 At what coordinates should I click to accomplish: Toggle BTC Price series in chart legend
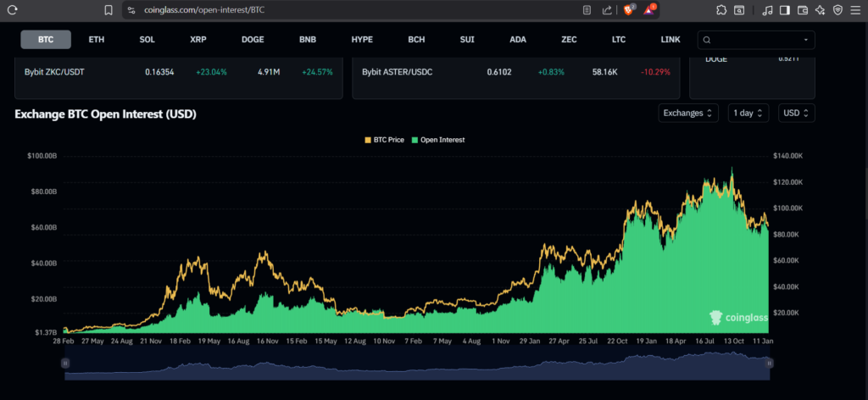pos(385,139)
